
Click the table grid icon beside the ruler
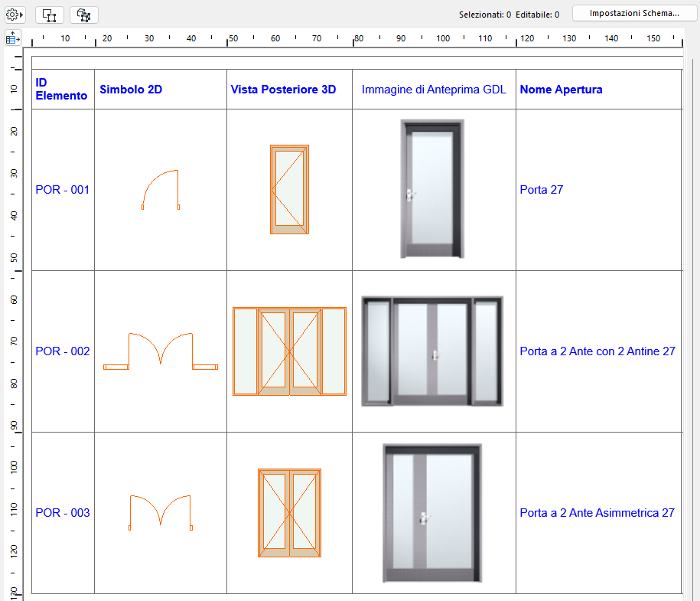[13, 39]
